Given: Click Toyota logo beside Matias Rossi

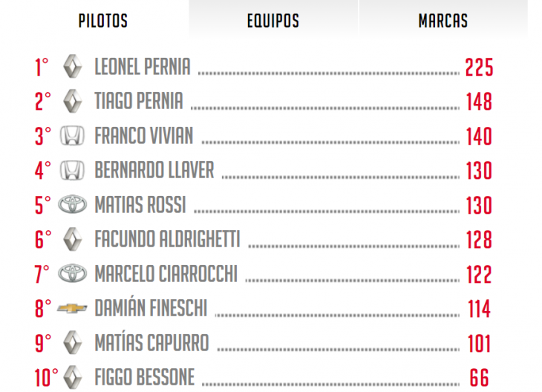Looking at the screenshot, I should tap(72, 204).
